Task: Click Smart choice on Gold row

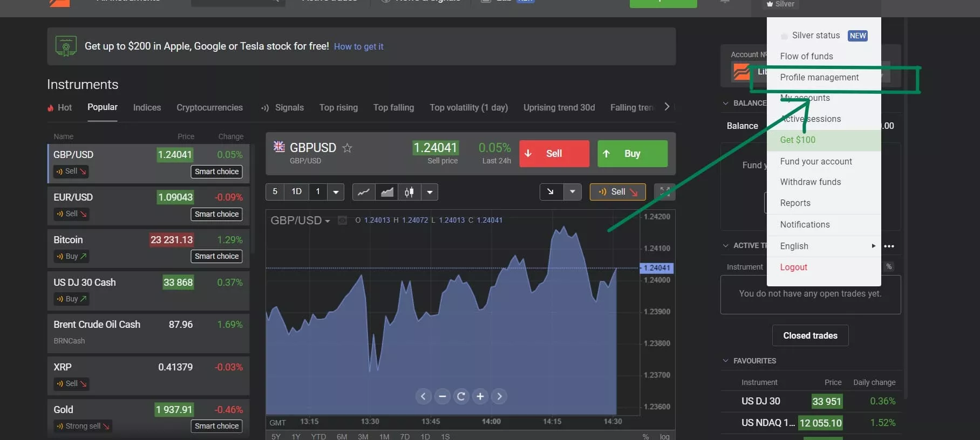Action: (216, 426)
